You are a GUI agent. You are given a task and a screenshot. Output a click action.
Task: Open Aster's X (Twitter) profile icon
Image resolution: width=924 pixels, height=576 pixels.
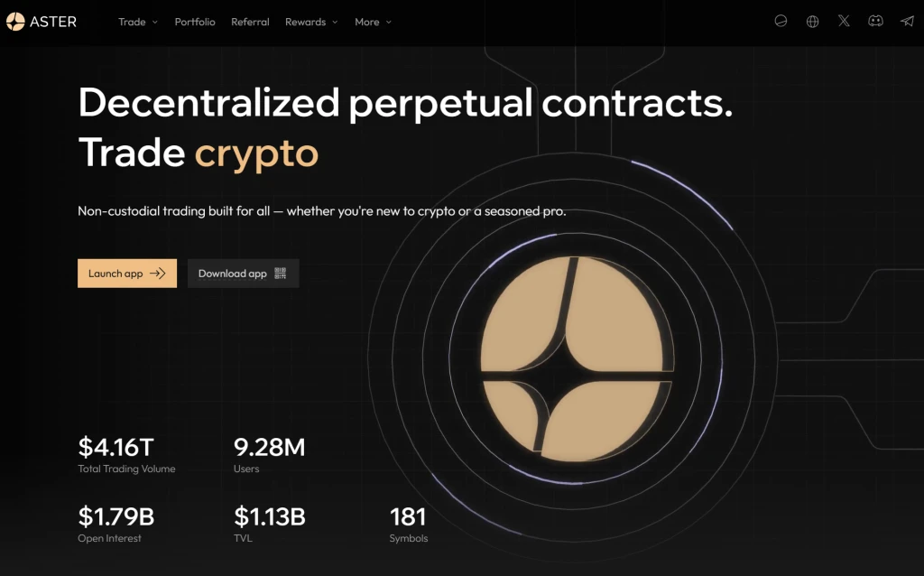[844, 21]
